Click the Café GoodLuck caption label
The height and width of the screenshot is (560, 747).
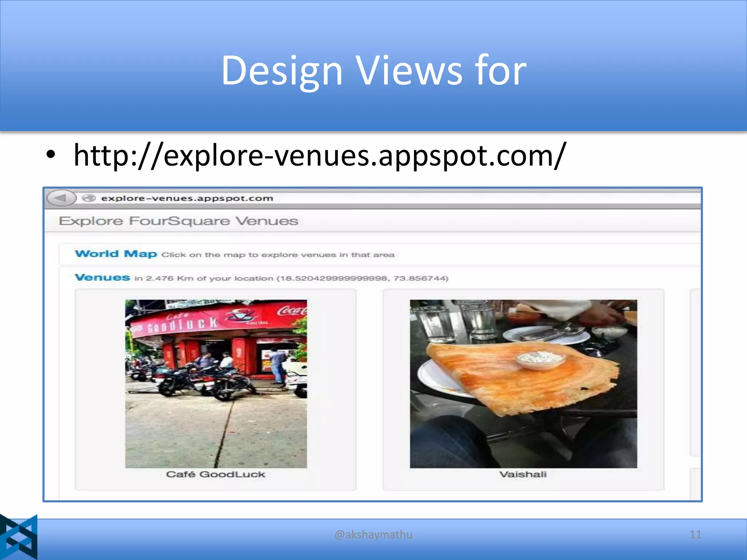(x=215, y=474)
